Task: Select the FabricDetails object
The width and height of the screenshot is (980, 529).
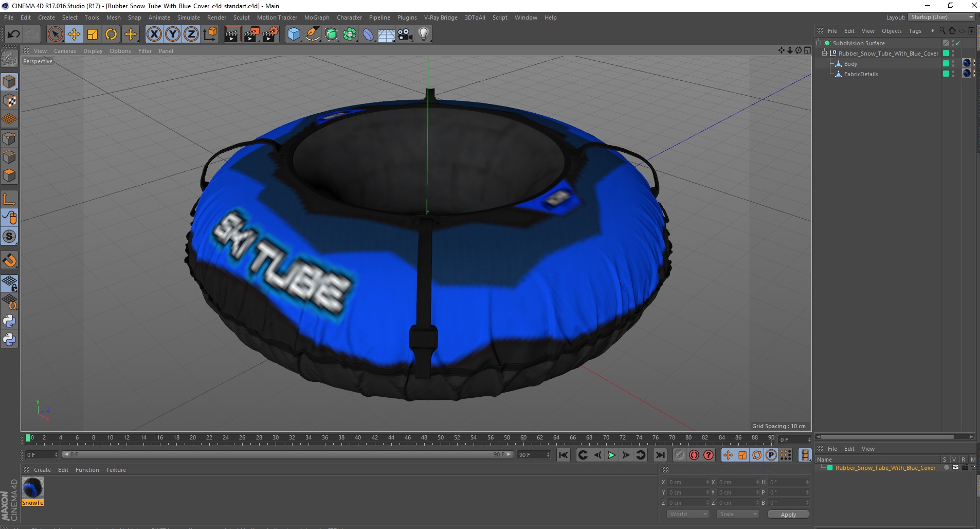Action: coord(861,74)
